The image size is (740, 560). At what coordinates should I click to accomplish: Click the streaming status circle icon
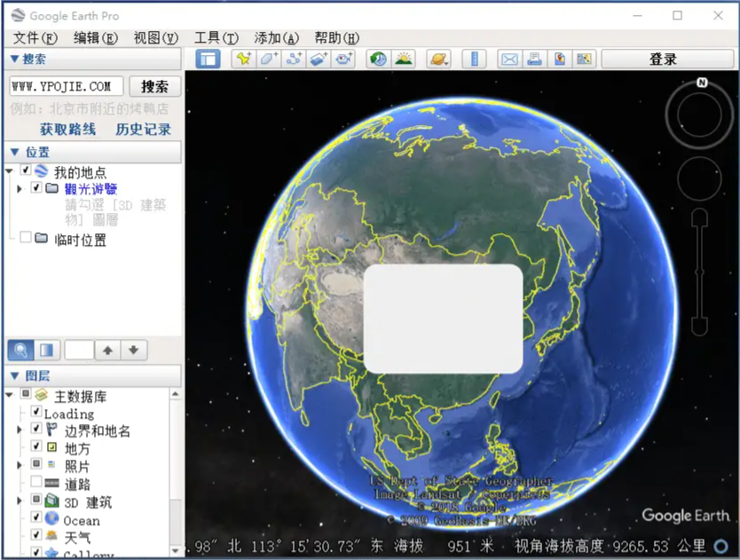(720, 547)
